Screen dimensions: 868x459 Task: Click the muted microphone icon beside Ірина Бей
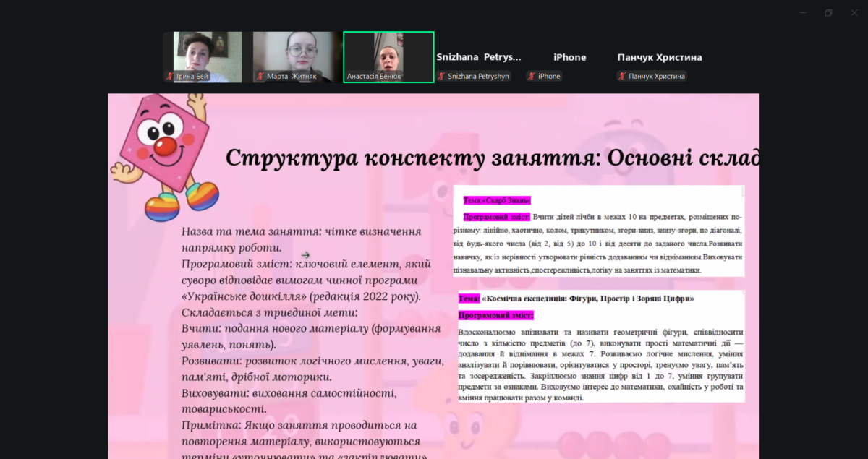click(x=170, y=76)
